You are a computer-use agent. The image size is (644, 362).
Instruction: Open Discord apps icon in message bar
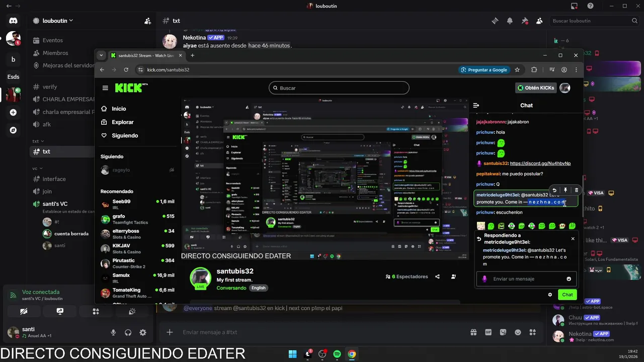click(533, 332)
